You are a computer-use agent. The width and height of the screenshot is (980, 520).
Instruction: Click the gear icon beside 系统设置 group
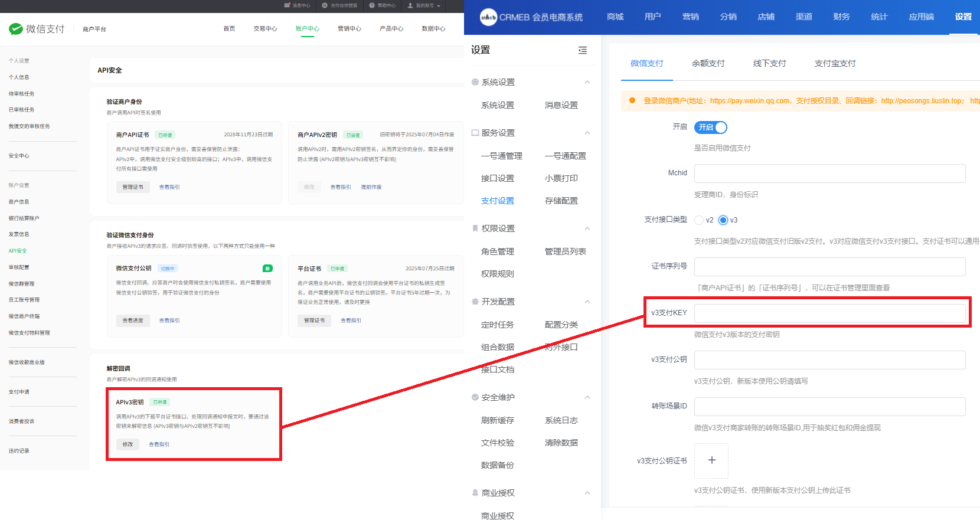(x=475, y=82)
